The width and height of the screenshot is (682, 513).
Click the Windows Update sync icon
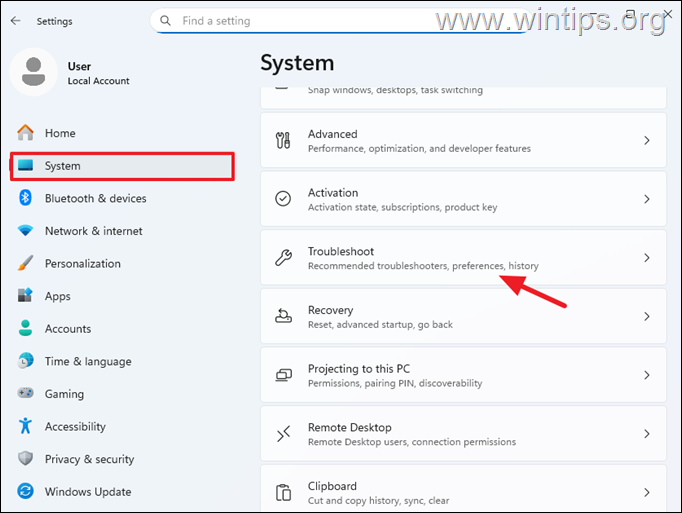(x=25, y=491)
